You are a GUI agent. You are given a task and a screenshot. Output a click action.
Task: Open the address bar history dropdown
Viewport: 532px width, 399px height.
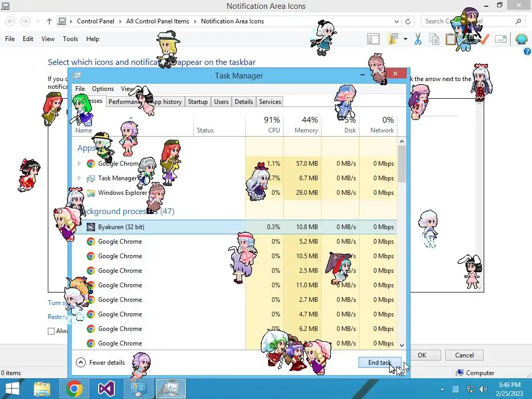pyautogui.click(x=396, y=21)
